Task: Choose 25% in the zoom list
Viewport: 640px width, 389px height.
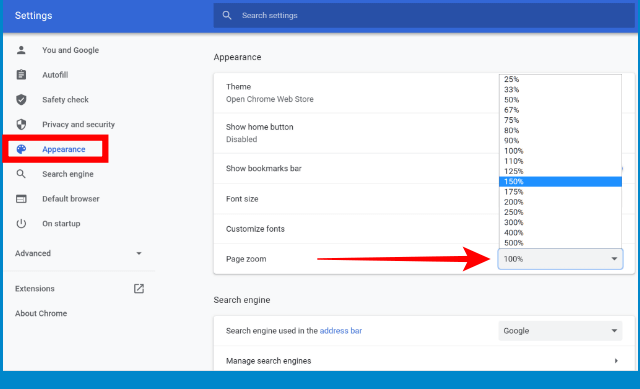Action: [560, 79]
